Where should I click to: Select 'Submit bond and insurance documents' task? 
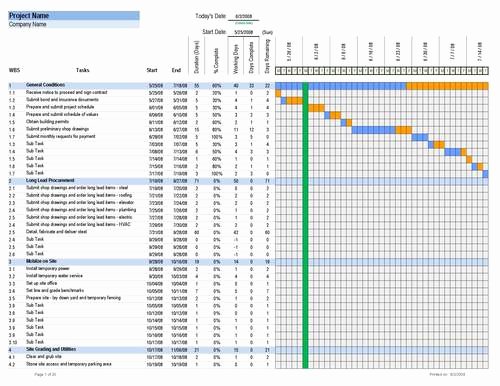[62, 100]
